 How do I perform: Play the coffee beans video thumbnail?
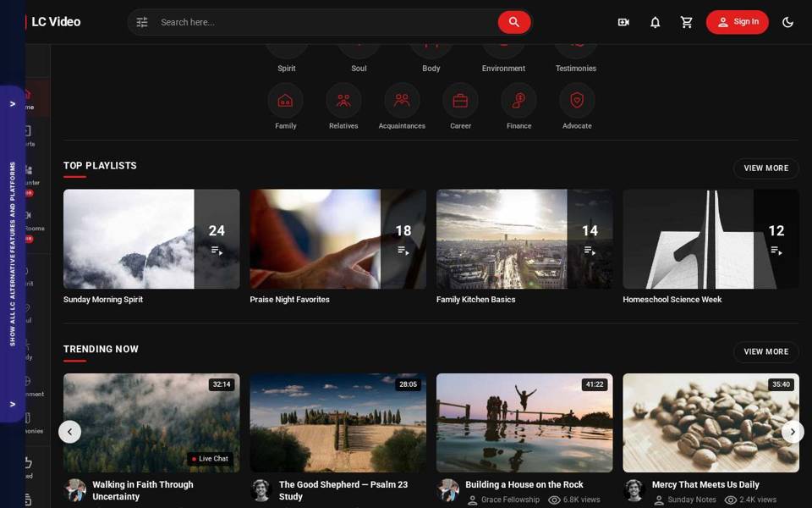[710, 423]
